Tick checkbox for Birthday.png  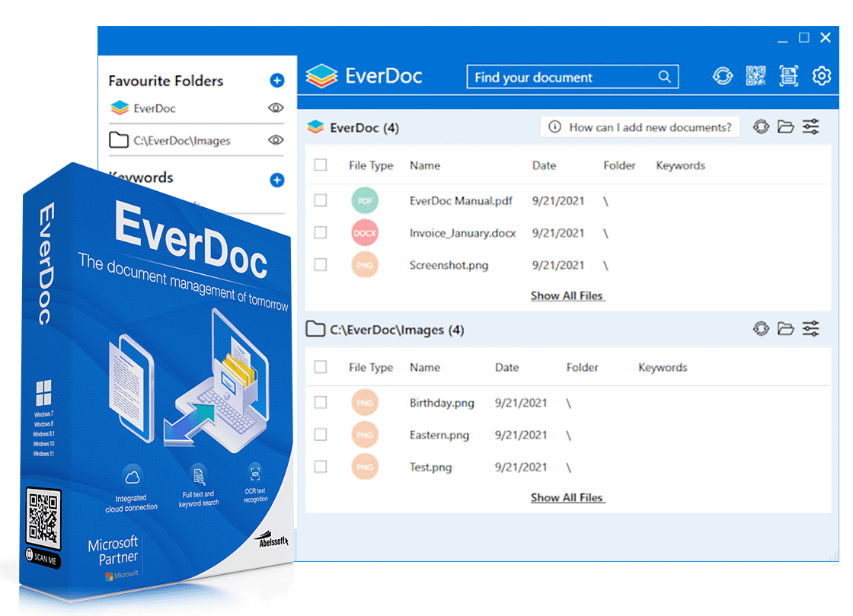(321, 402)
